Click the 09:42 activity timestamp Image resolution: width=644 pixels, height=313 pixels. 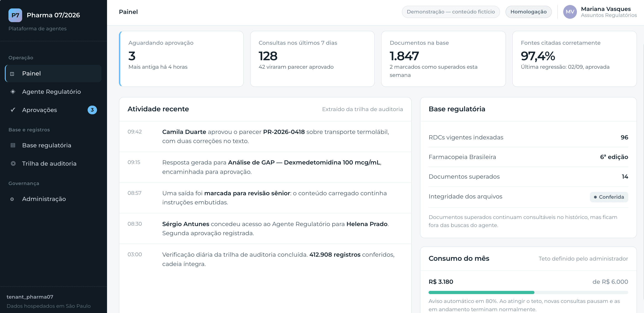coord(134,132)
